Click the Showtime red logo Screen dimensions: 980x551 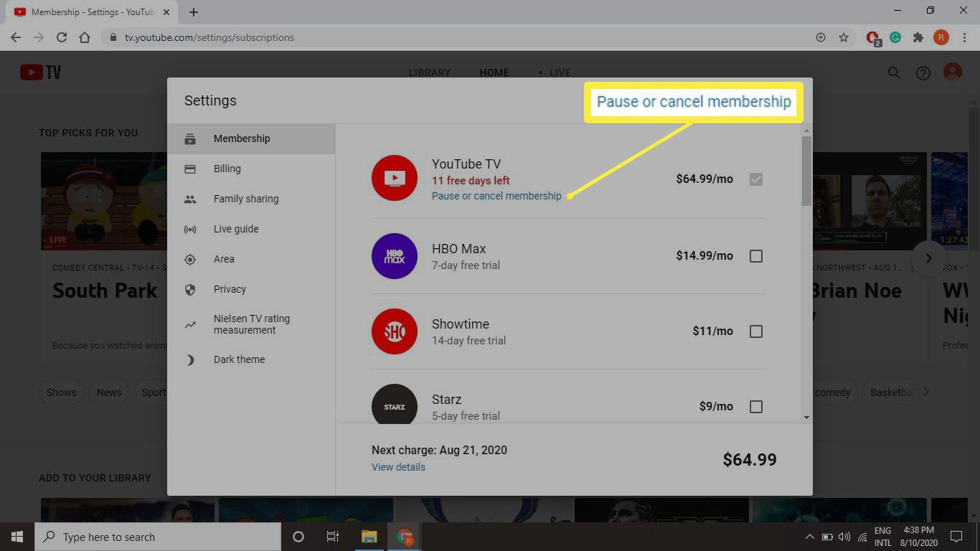coord(395,331)
